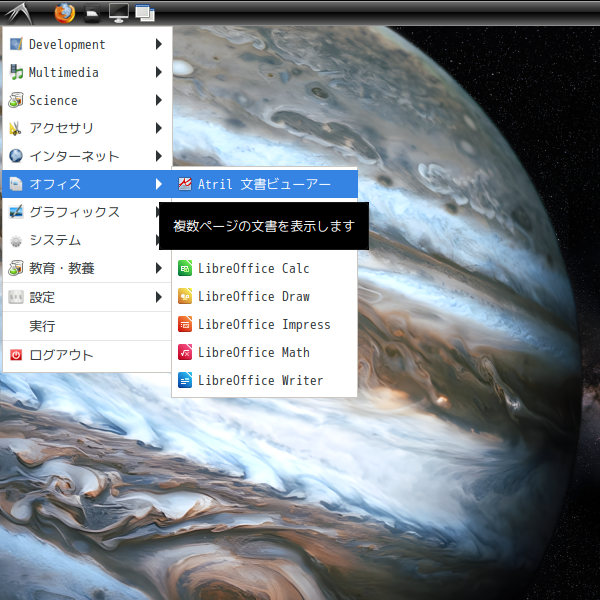Open the システム menu category
The height and width of the screenshot is (600, 600).
[81, 240]
